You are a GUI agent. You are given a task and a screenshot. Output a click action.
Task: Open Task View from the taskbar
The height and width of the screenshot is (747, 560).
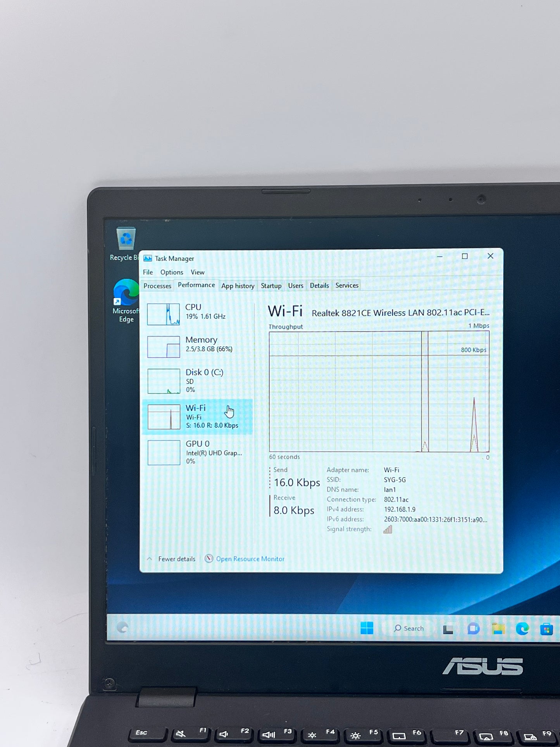pyautogui.click(x=448, y=629)
